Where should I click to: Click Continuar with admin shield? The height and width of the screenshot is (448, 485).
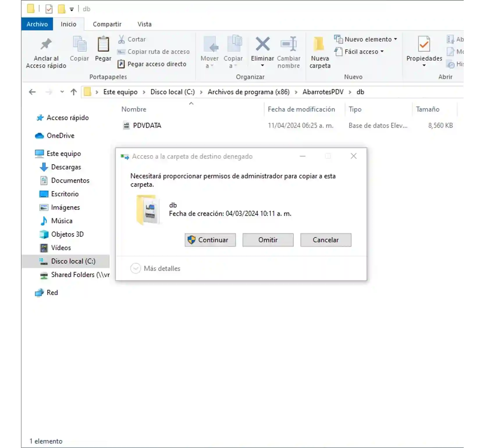pyautogui.click(x=210, y=240)
